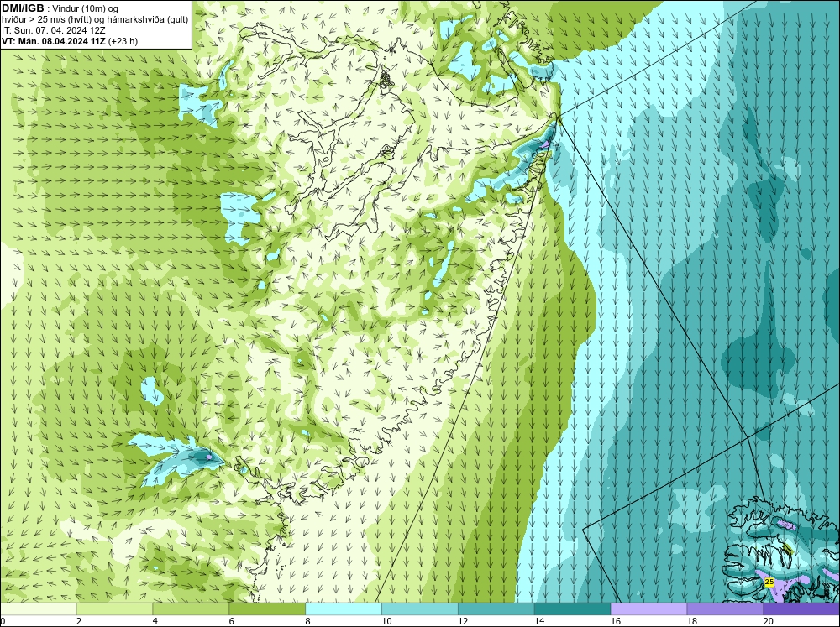The image size is (840, 627).
Task: Click the legend label '12'
Action: [x=463, y=621]
